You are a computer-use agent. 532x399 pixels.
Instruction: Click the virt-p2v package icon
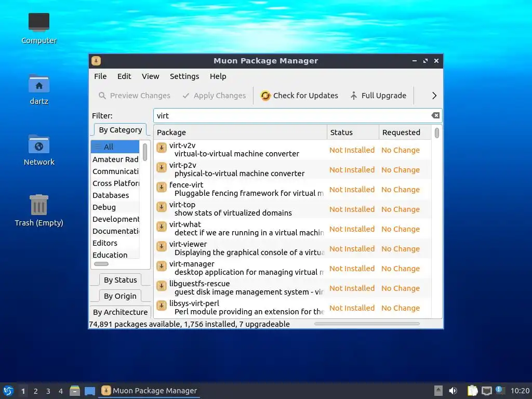tap(162, 167)
